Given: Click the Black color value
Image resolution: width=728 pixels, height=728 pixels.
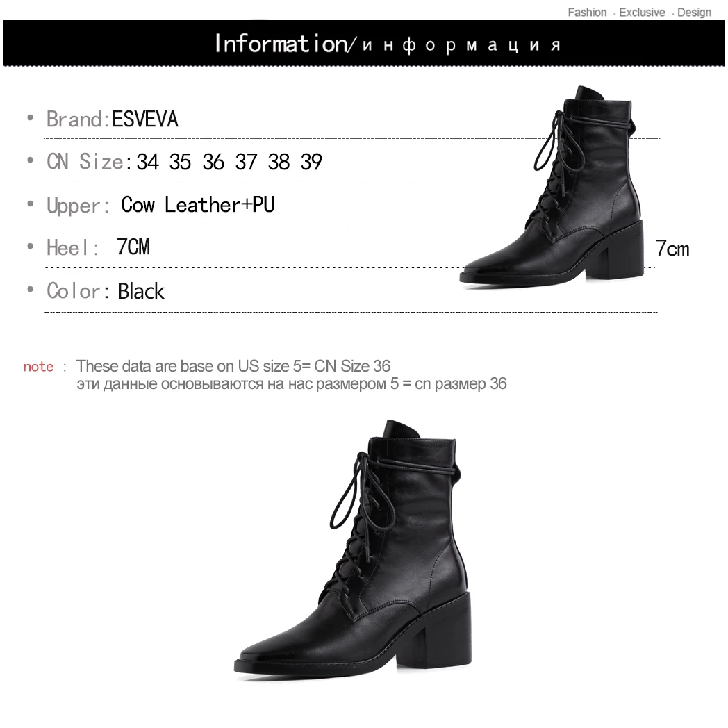Looking at the screenshot, I should 141,292.
